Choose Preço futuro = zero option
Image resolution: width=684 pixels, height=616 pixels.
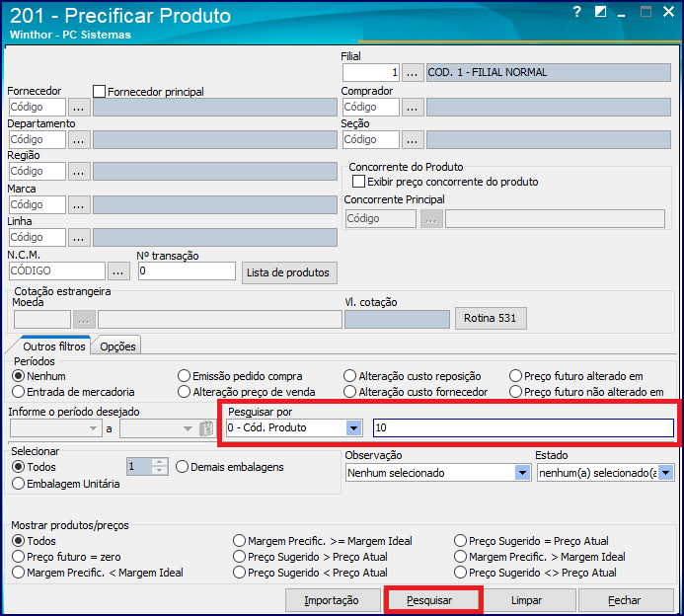[x=19, y=557]
